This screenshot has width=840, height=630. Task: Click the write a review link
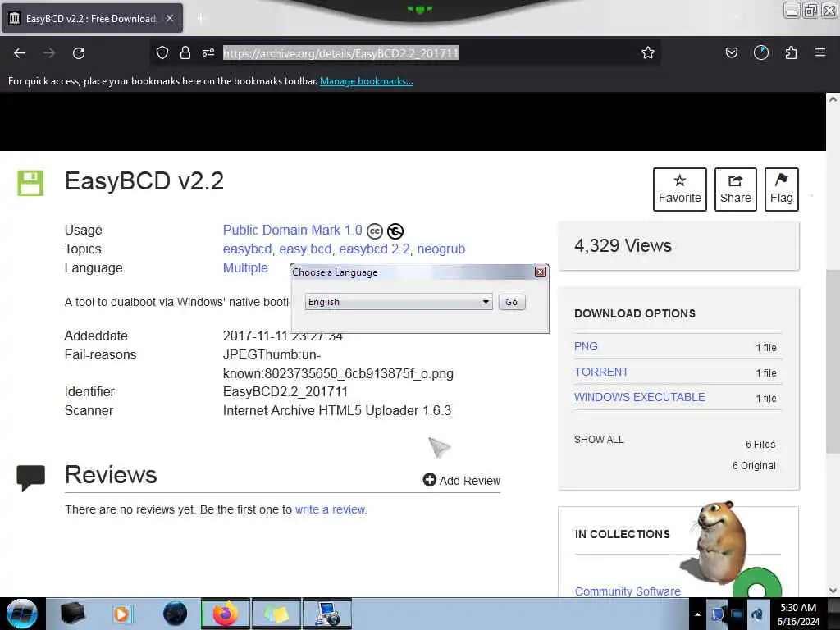click(x=331, y=509)
